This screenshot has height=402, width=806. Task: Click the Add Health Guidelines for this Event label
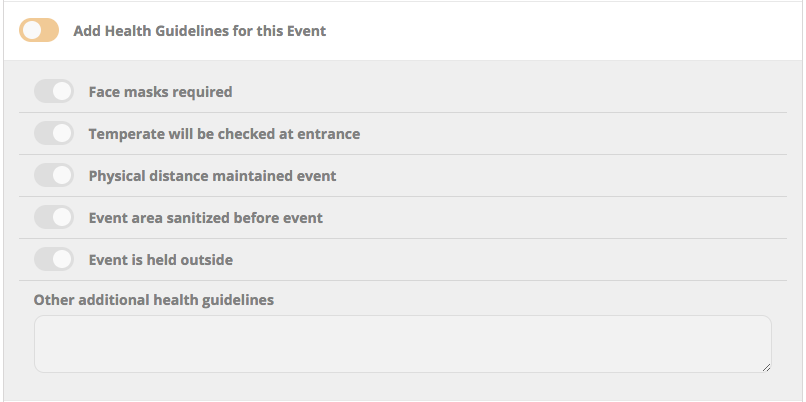click(x=200, y=31)
